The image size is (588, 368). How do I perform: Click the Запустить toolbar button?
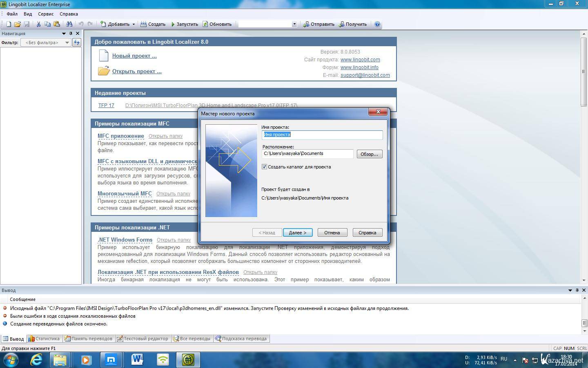pos(185,24)
